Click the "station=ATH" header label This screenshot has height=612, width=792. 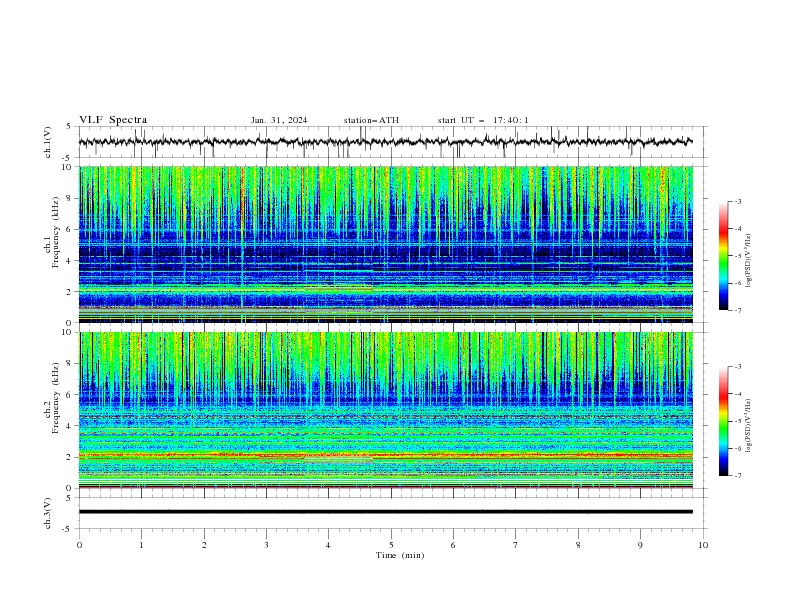pos(371,120)
